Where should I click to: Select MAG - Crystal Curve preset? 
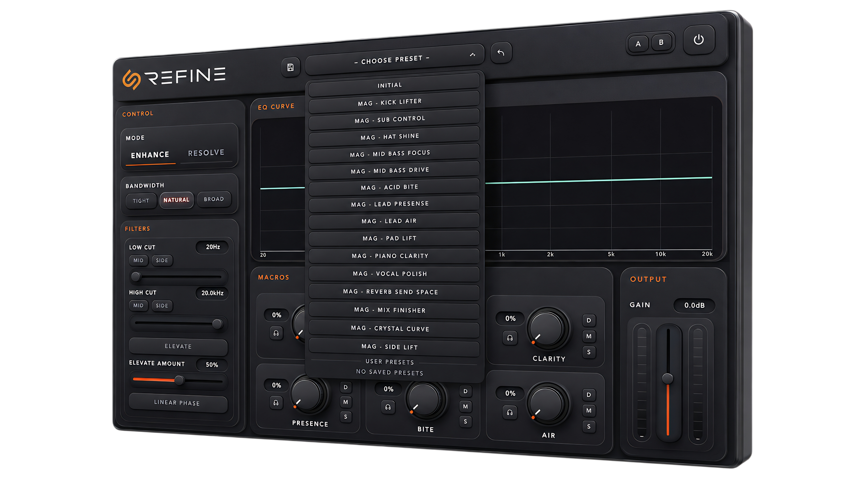pos(394,329)
